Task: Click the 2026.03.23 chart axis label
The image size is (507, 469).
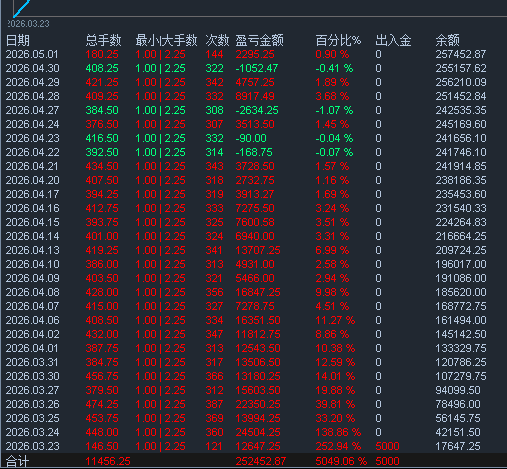Action: [28, 24]
